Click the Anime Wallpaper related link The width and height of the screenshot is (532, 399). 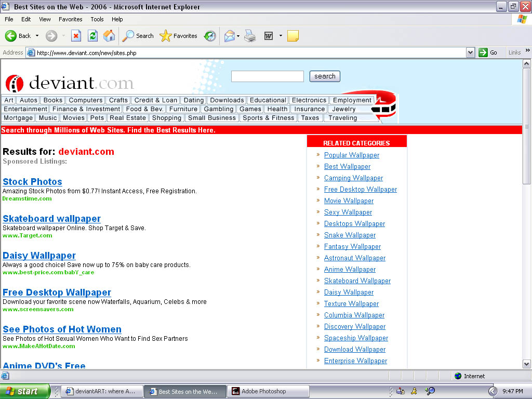coord(350,270)
